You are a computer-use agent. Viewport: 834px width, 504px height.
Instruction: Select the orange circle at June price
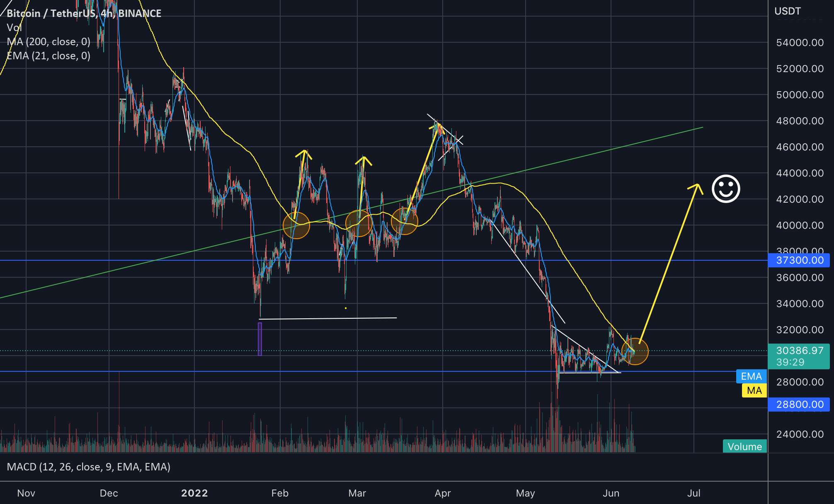coord(635,351)
